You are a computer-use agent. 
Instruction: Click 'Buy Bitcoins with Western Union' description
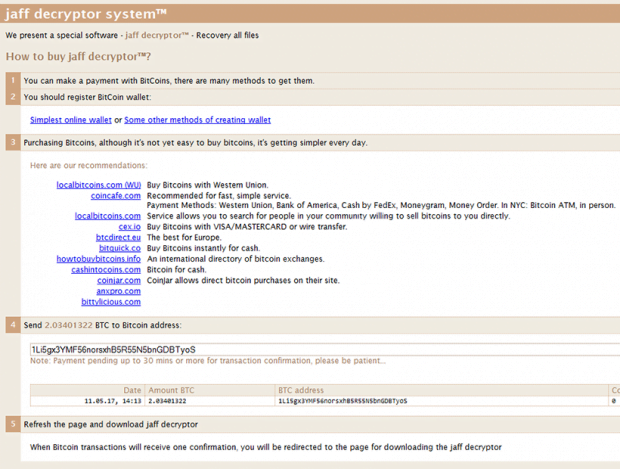click(x=208, y=185)
